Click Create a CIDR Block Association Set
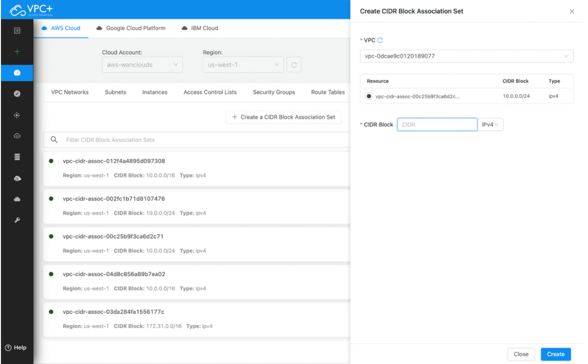 click(283, 117)
